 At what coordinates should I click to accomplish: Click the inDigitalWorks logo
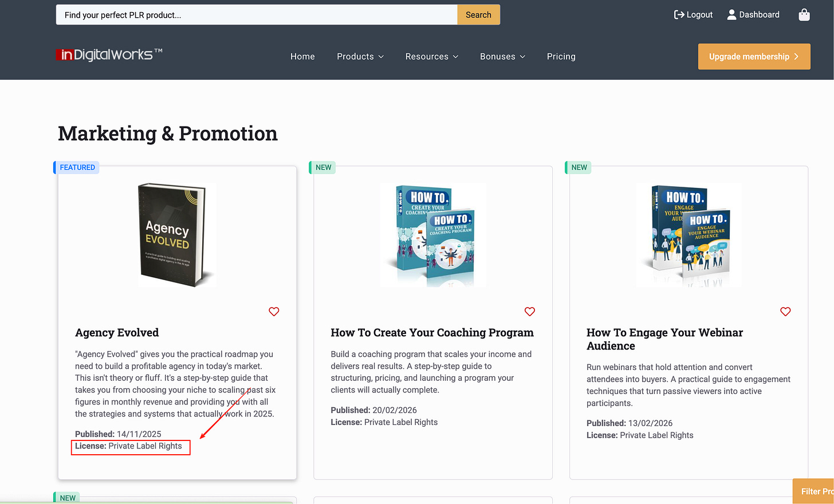coord(109,55)
